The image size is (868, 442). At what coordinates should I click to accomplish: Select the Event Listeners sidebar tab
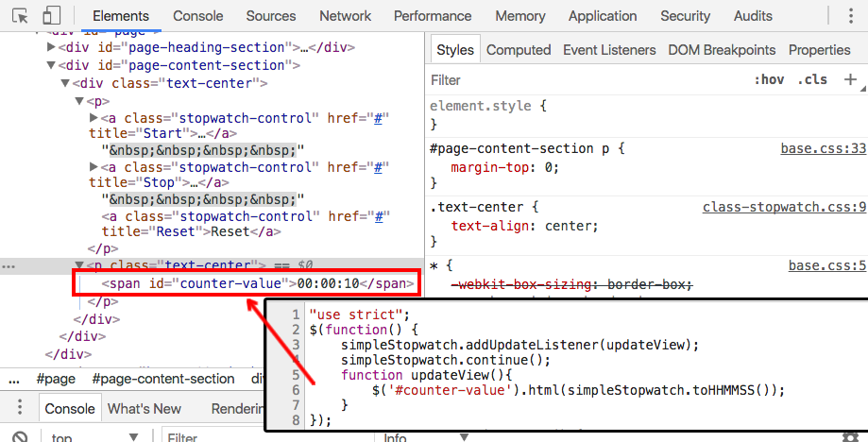(609, 50)
